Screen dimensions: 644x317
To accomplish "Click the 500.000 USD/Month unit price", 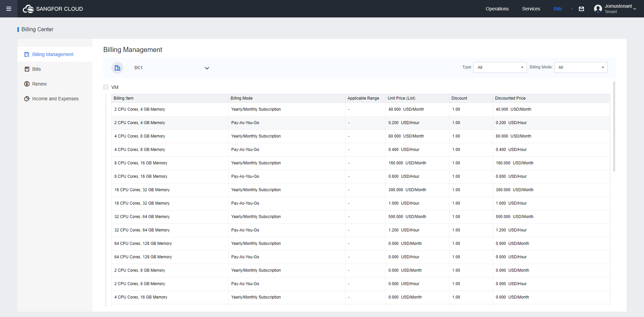I will coord(407,217).
